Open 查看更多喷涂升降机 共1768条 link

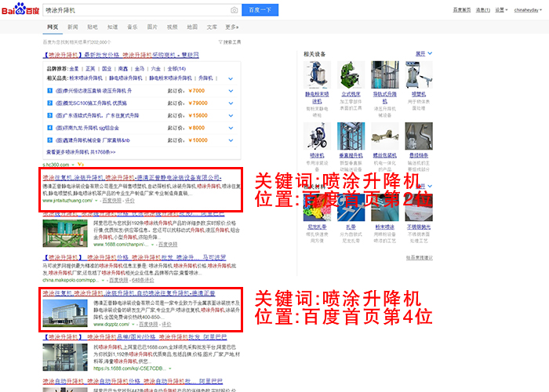point(81,152)
